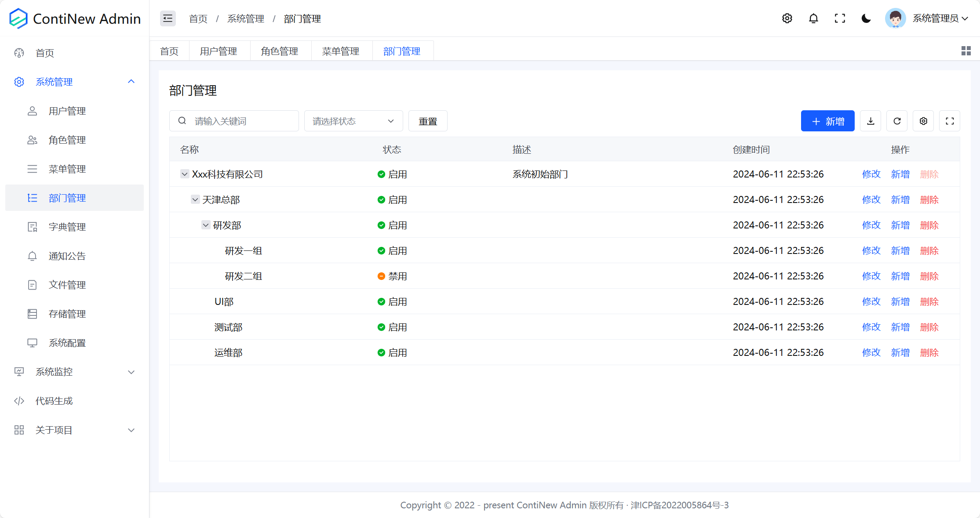
Task: Open notifications via the bell icon
Action: (x=813, y=18)
